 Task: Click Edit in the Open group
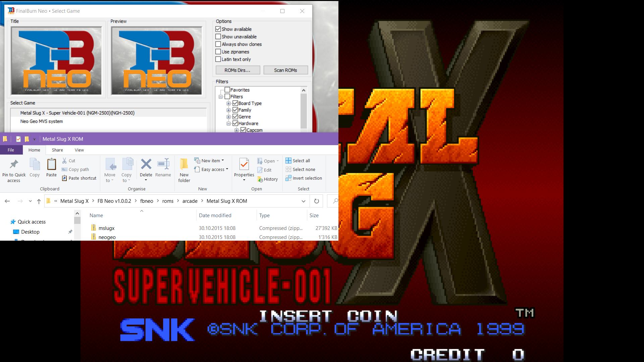coord(264,170)
